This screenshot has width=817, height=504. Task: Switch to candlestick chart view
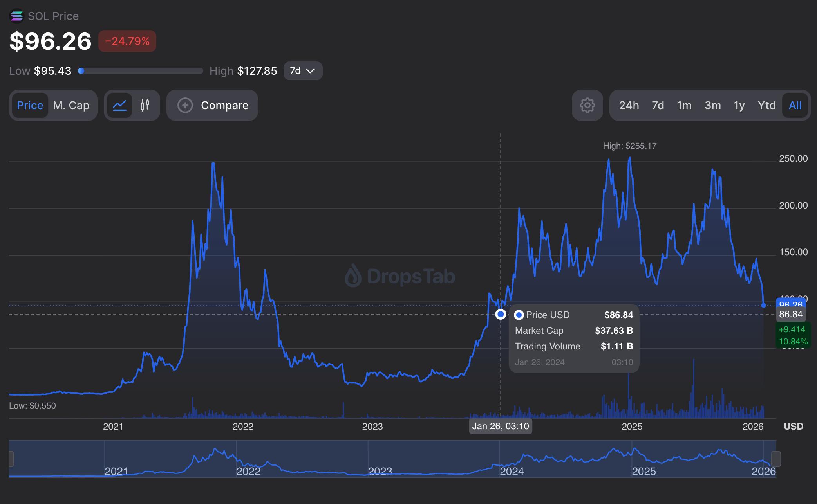click(x=145, y=105)
